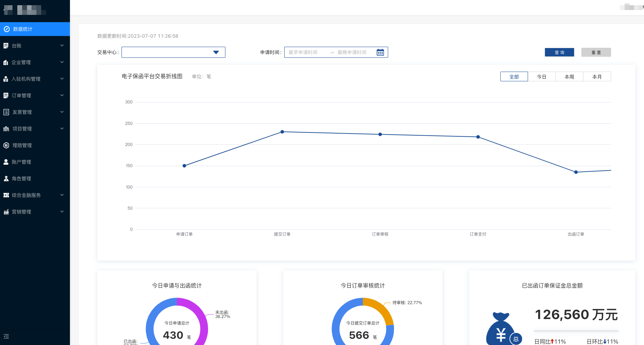Click the 数据更新时间 timestamp text

point(138,36)
